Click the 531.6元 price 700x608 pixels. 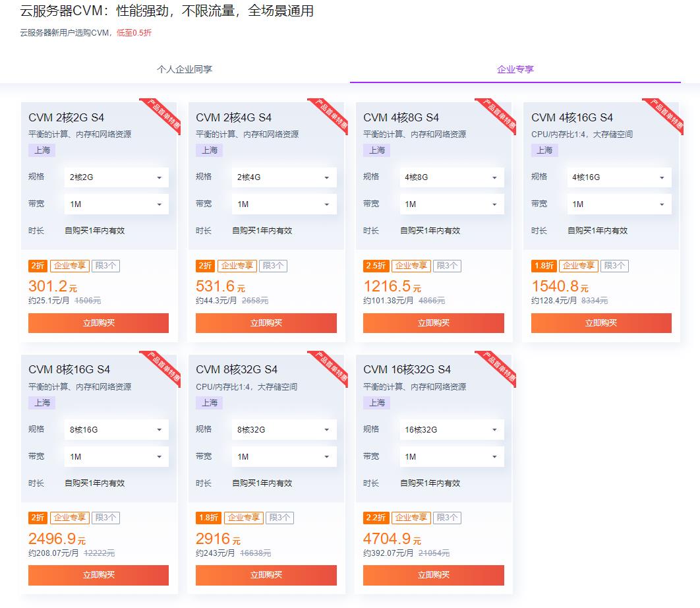coord(220,286)
